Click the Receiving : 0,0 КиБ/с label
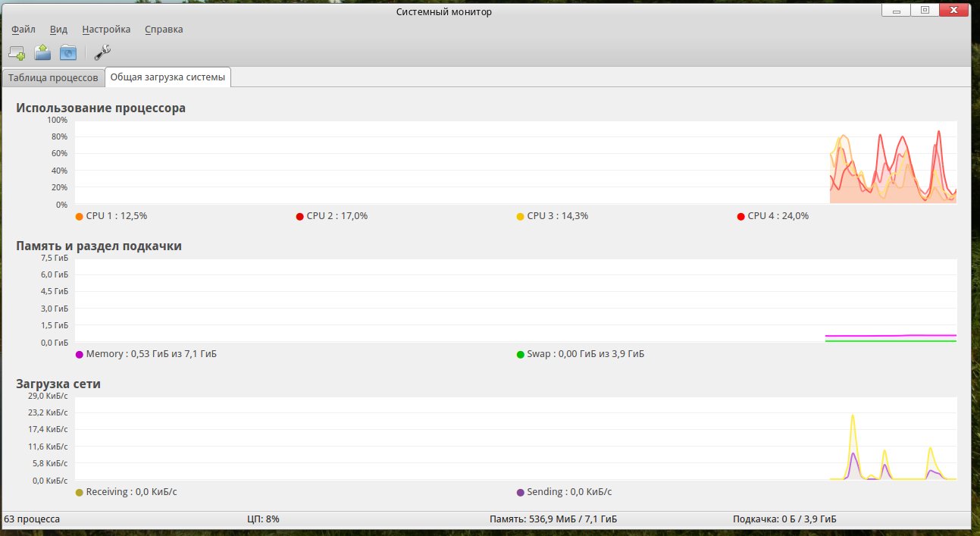The image size is (980, 536). (x=132, y=492)
